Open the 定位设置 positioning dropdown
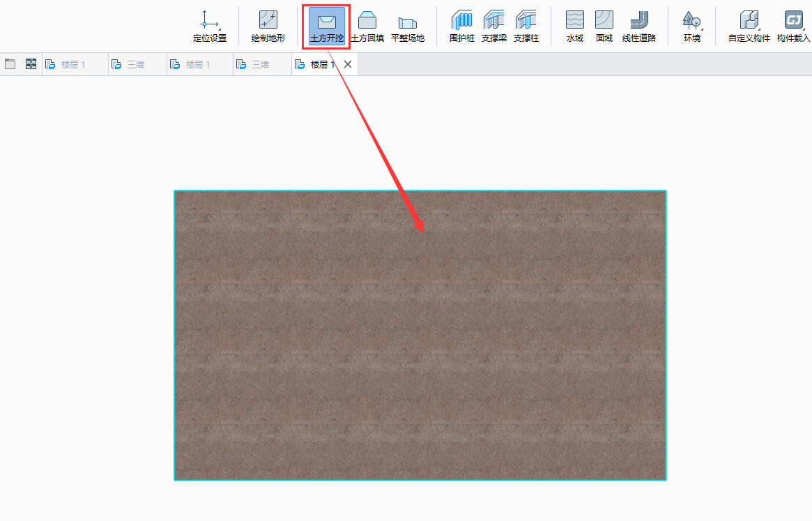This screenshot has height=521, width=812. 210,26
